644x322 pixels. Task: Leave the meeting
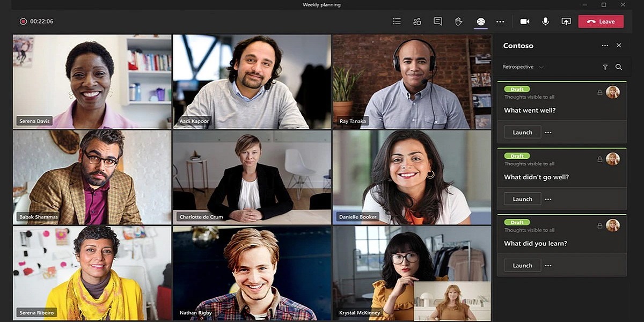[601, 21]
